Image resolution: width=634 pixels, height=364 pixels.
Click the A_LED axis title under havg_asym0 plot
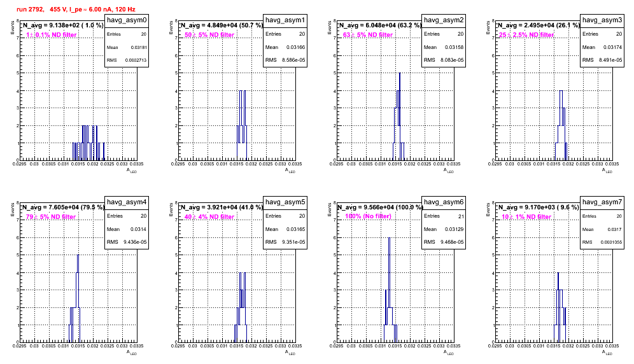131,171
